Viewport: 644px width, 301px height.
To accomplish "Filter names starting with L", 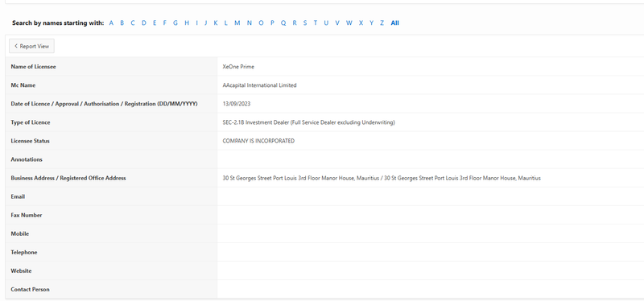I will [x=226, y=23].
